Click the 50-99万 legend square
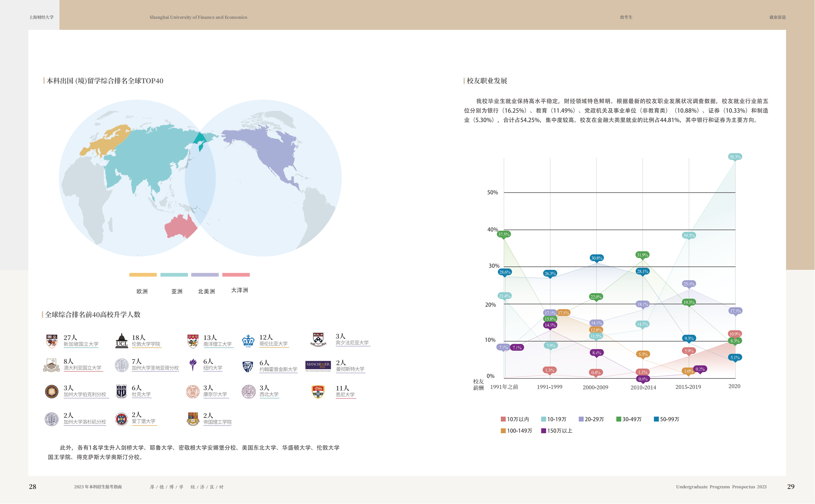 656,419
